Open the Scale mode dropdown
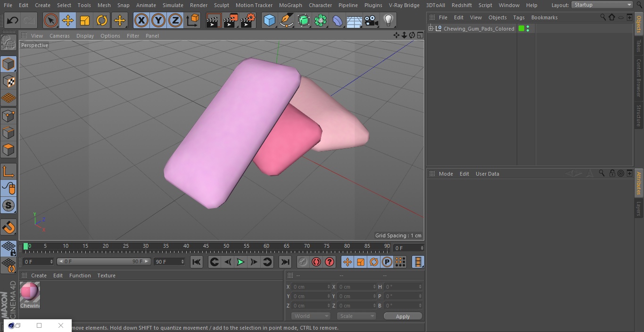This screenshot has height=332, width=644. pyautogui.click(x=356, y=316)
